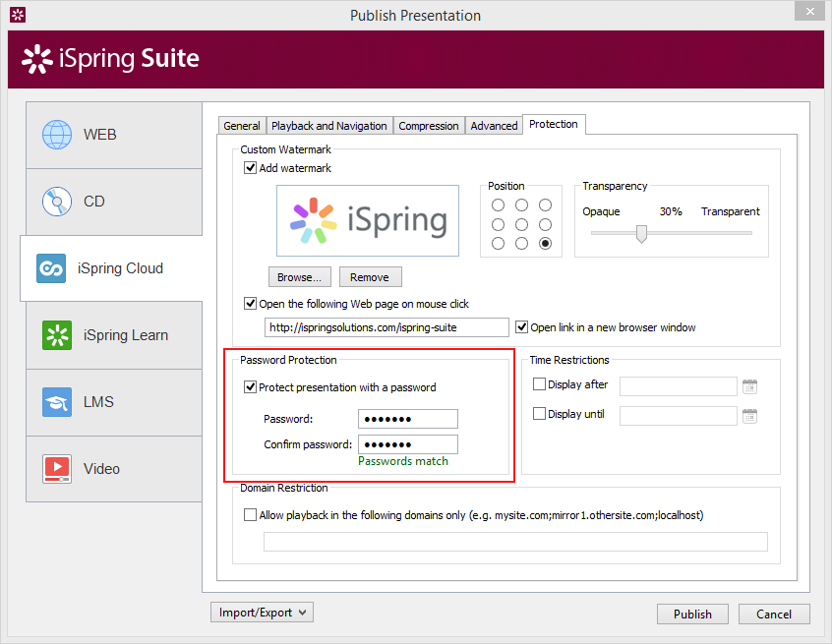Select bottom-left watermark position
Image resolution: width=832 pixels, height=644 pixels.
pos(498,244)
